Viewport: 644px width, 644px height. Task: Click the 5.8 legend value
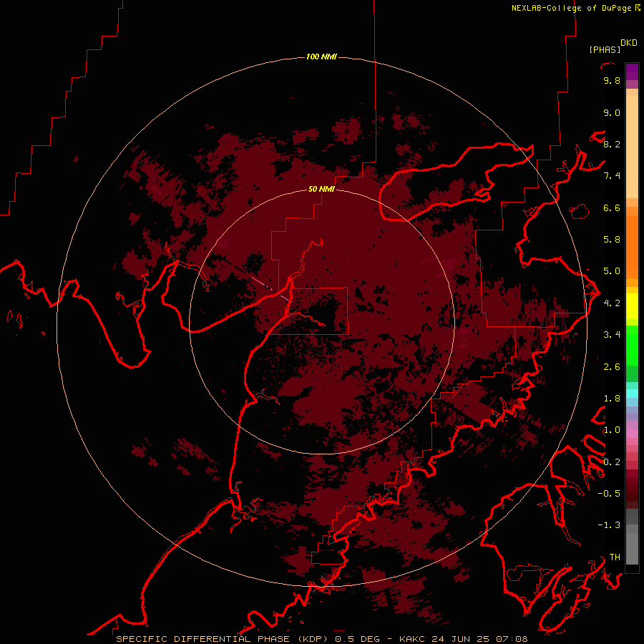612,240
